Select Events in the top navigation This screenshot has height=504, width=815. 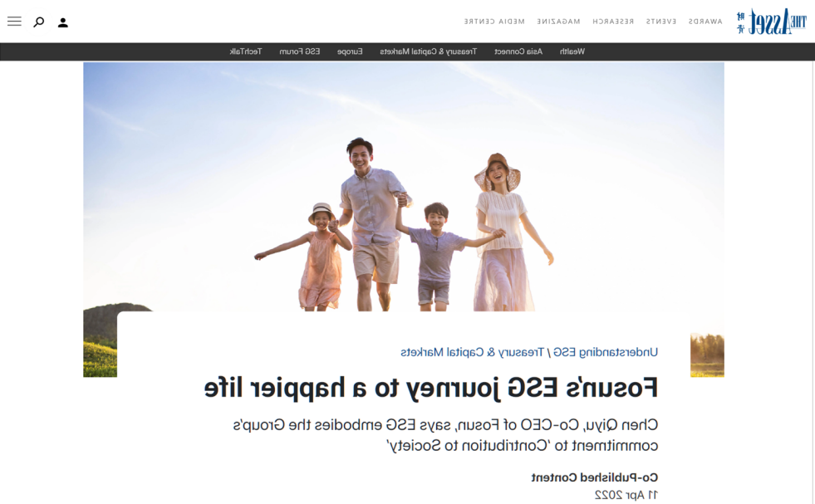click(661, 22)
